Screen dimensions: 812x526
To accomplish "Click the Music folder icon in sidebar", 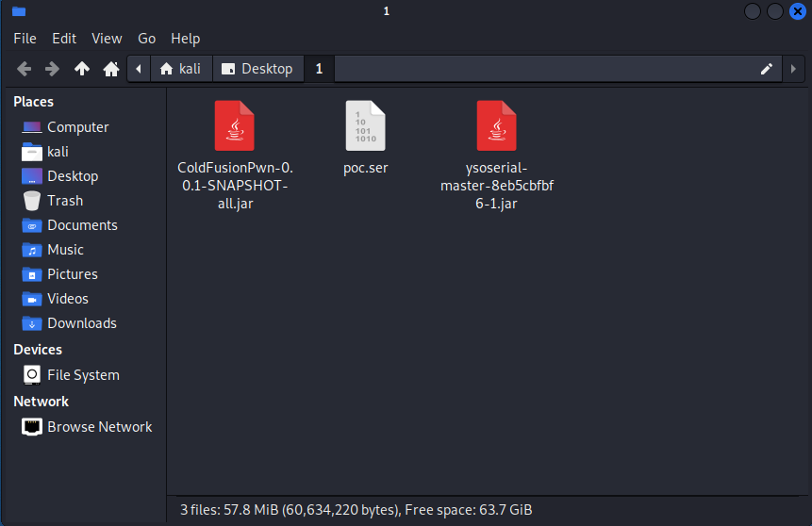I will 31,250.
